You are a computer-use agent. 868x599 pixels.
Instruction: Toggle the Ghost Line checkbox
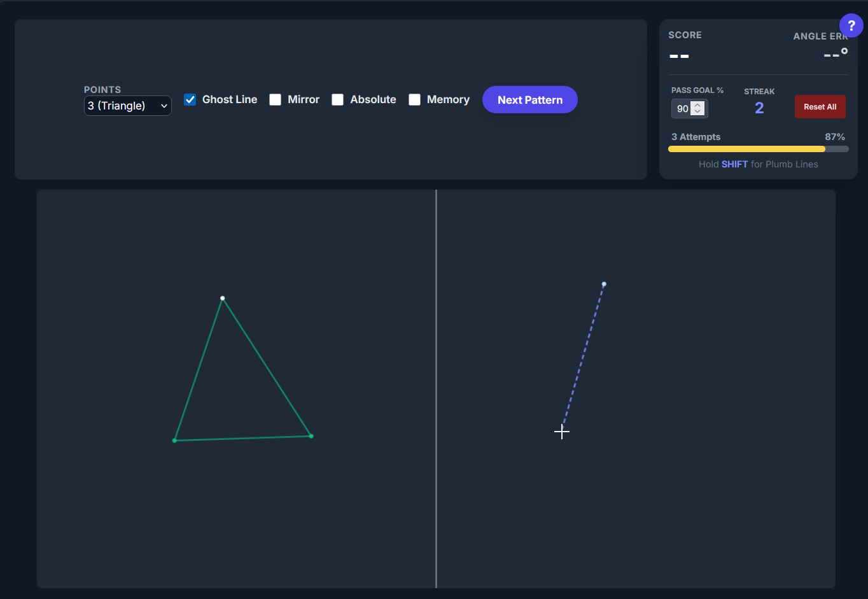pyautogui.click(x=190, y=99)
